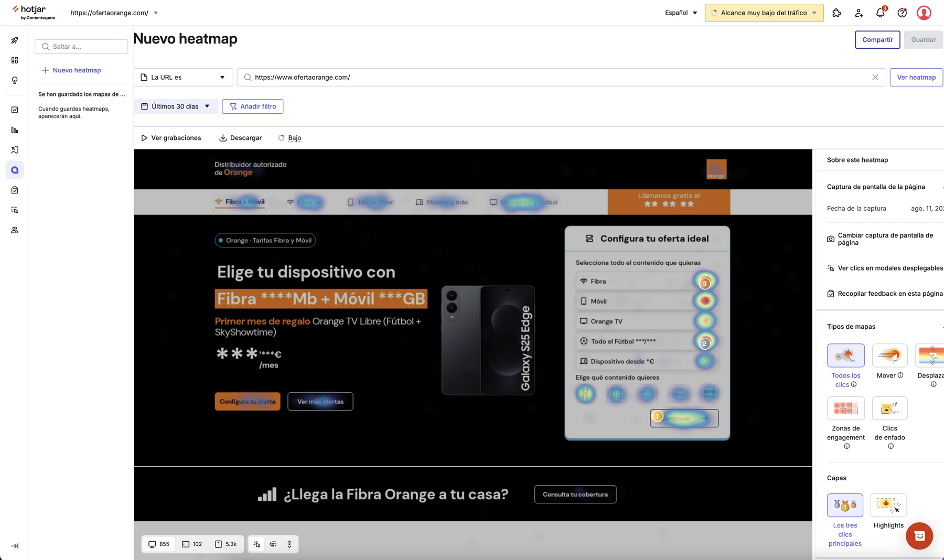Open the invite user icon

(x=859, y=13)
